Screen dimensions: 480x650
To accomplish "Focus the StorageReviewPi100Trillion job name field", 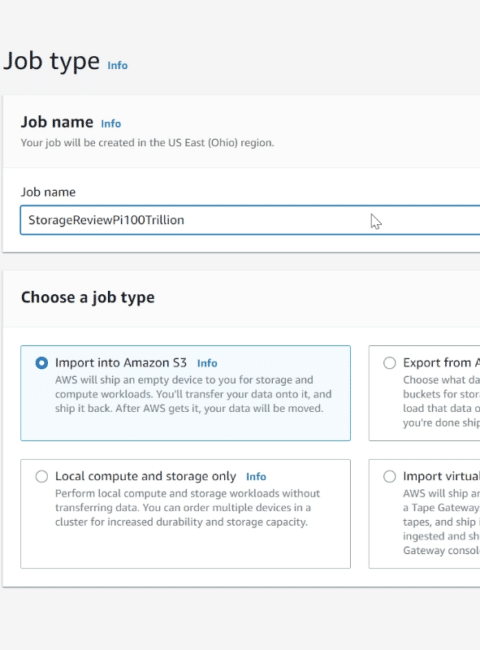I will click(x=250, y=220).
